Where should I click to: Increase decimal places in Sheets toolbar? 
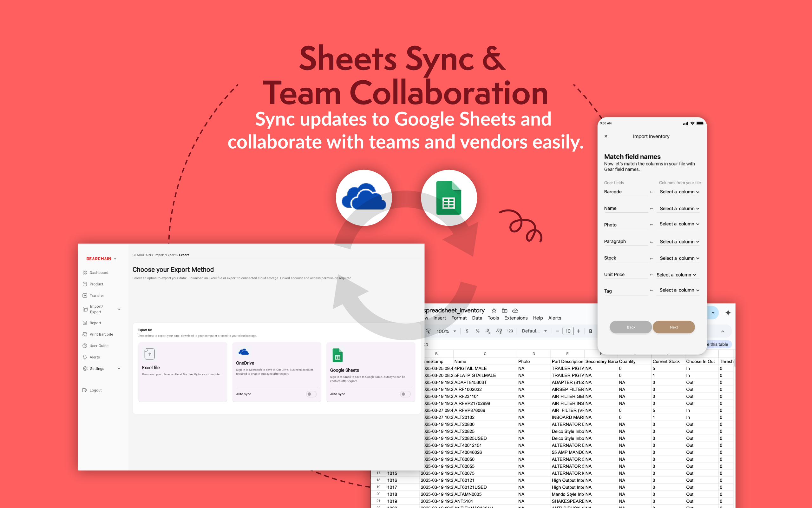(x=499, y=331)
